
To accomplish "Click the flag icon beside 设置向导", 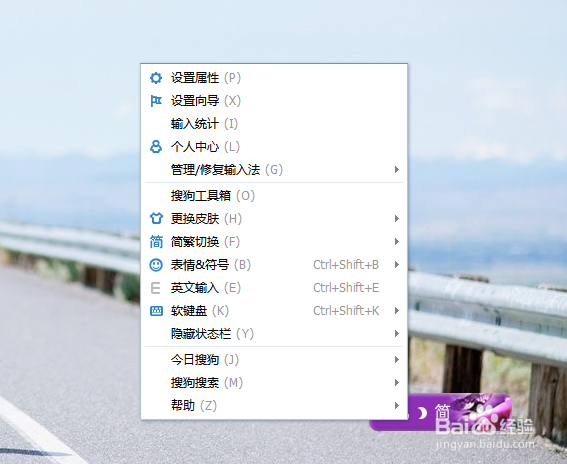I will [x=156, y=101].
